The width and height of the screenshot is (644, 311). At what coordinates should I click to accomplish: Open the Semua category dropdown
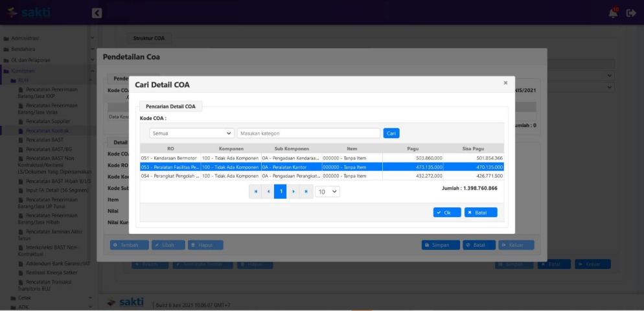192,133
